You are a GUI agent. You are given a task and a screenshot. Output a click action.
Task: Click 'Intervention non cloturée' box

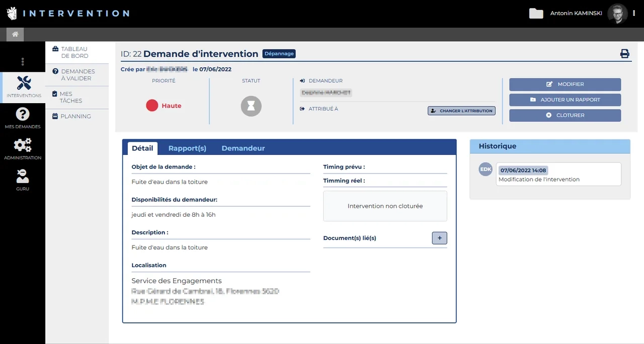385,206
